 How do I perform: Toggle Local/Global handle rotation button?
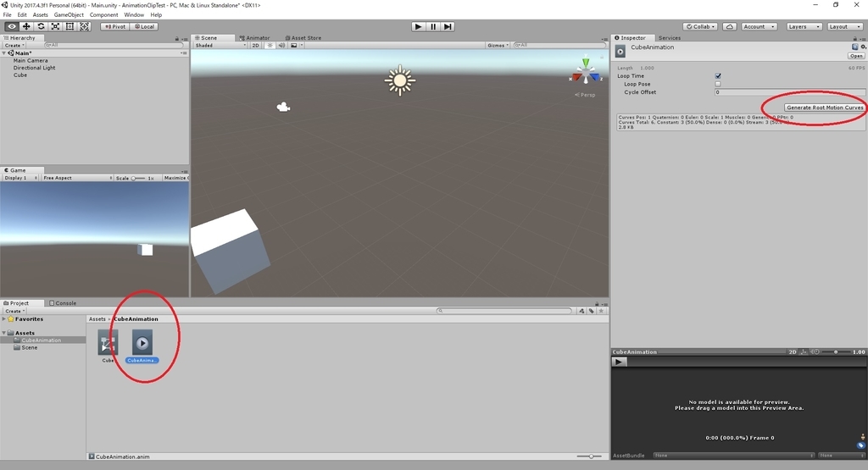(144, 26)
